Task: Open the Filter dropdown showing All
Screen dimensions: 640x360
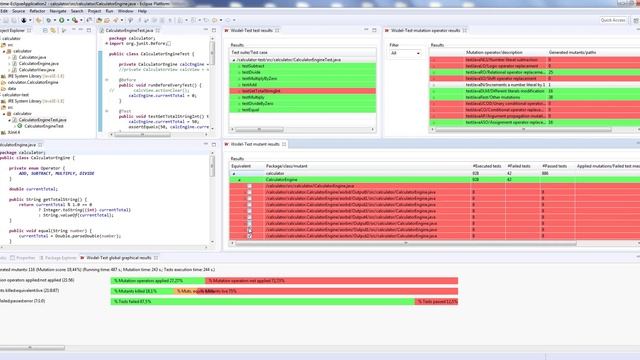Action: pyautogui.click(x=405, y=53)
